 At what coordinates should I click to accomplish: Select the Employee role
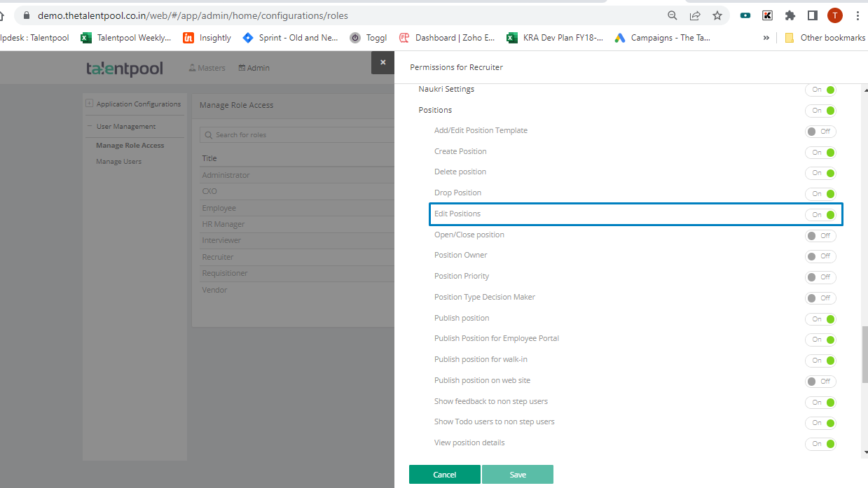[219, 208]
